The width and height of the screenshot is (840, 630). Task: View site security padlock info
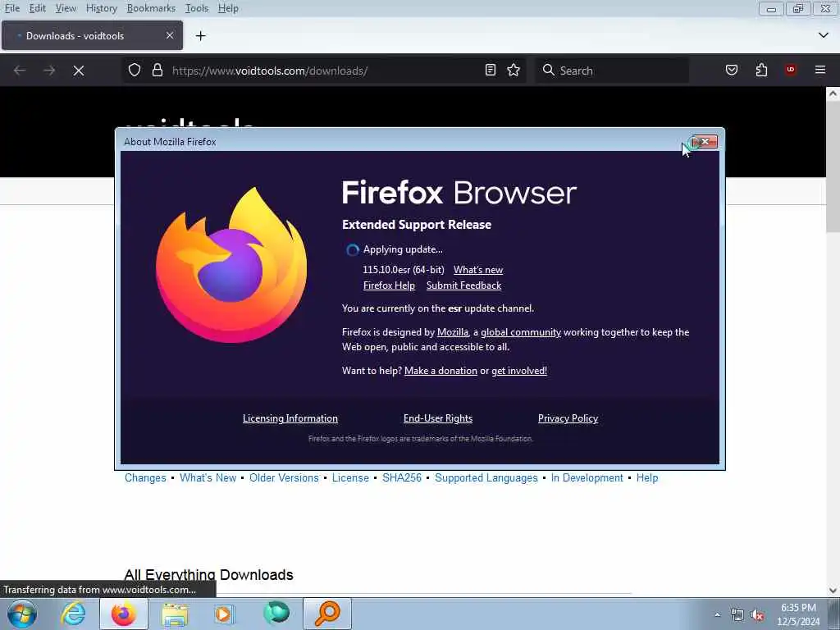click(157, 71)
